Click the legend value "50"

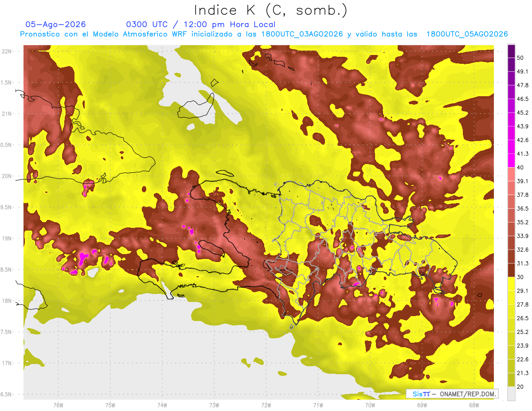pos(520,58)
